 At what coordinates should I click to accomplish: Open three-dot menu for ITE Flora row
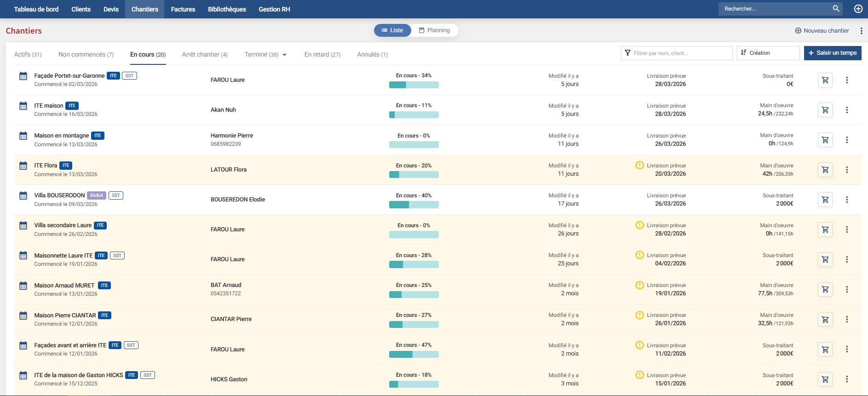(846, 170)
